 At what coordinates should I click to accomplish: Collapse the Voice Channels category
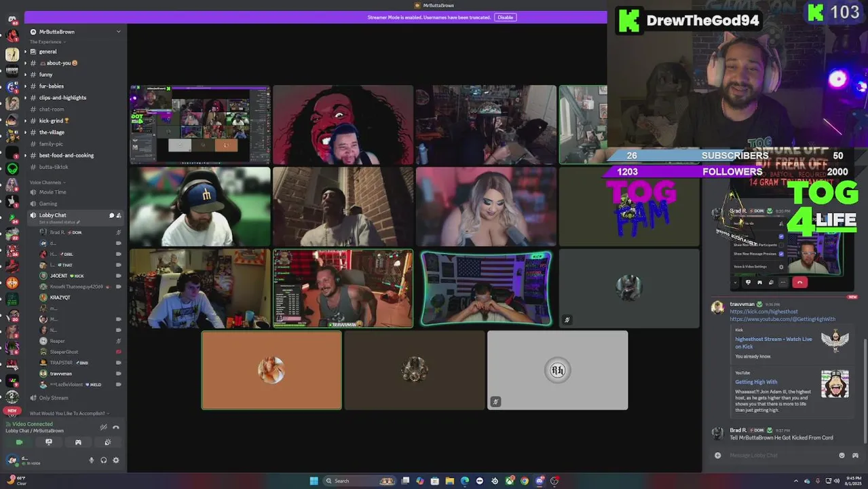click(x=46, y=183)
